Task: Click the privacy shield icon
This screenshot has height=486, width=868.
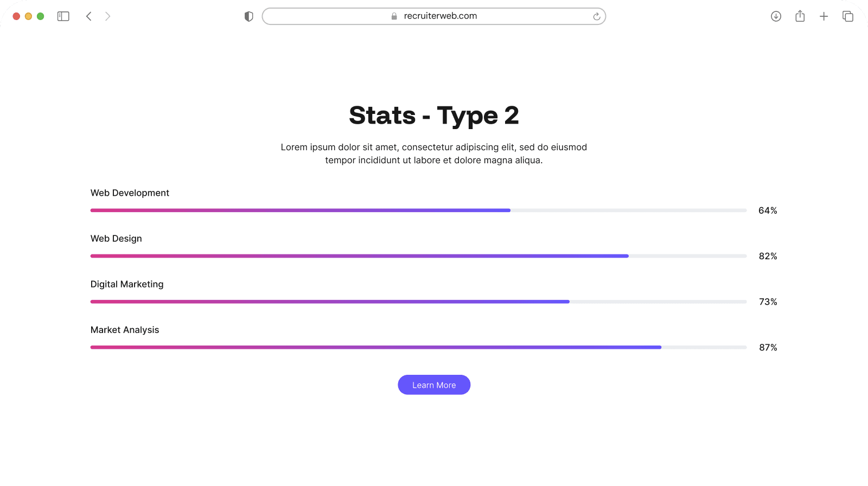Action: click(x=248, y=16)
